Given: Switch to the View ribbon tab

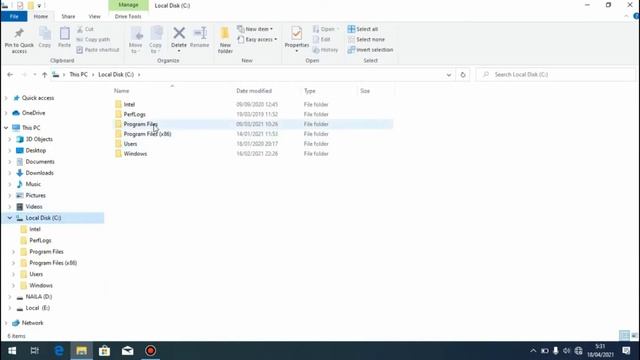Looking at the screenshot, I should click(x=94, y=16).
